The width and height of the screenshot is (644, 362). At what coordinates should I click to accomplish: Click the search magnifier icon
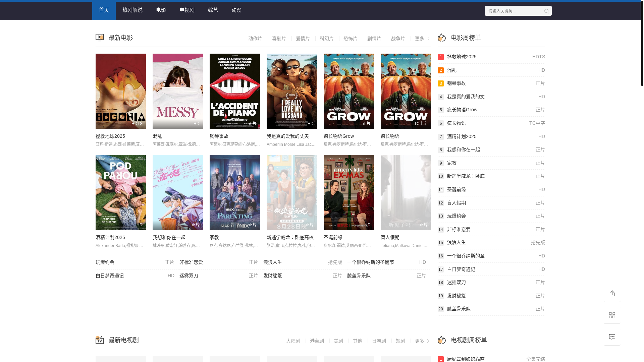(546, 11)
